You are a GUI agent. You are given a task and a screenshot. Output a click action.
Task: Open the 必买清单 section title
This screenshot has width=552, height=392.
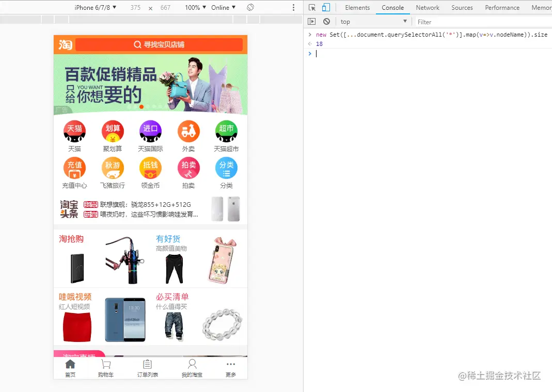point(172,297)
